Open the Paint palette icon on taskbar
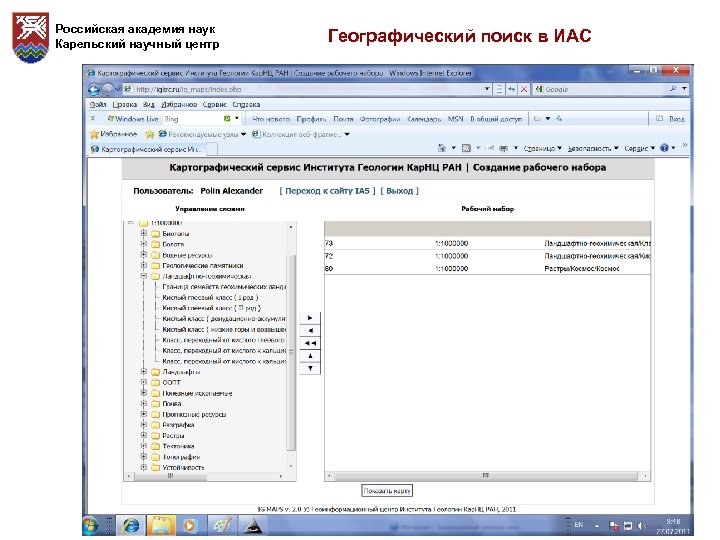Screen dimensions: 720x540 (x=221, y=525)
